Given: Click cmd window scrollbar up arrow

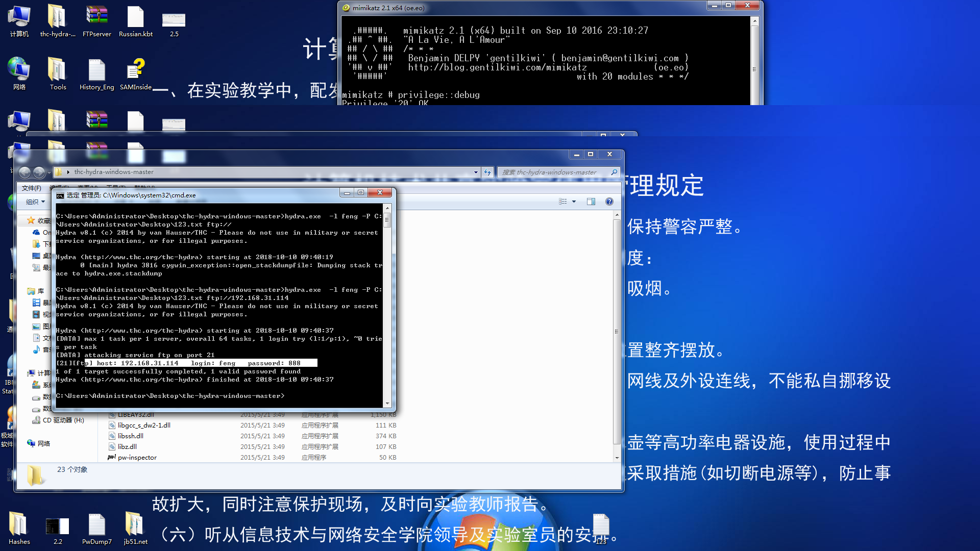Looking at the screenshot, I should [387, 208].
